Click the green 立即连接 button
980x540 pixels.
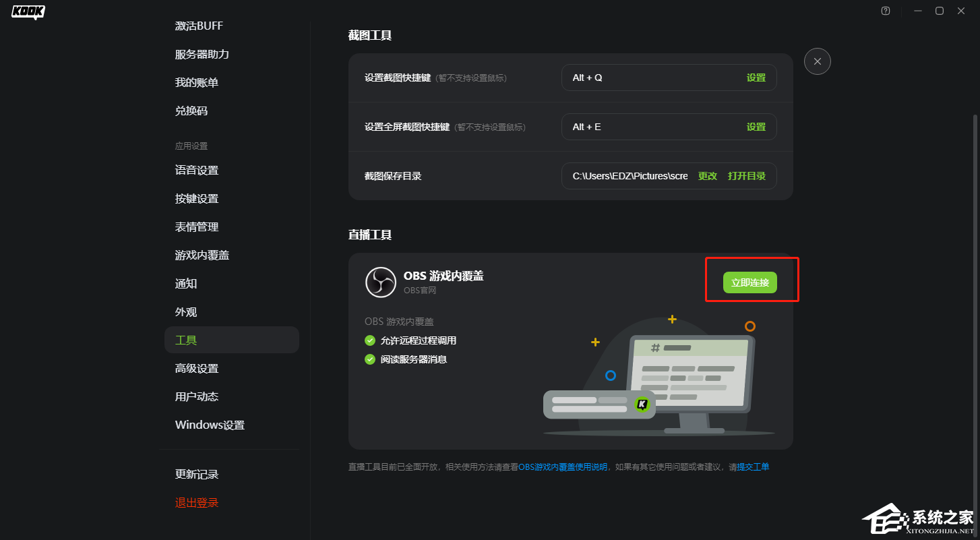[x=752, y=282]
